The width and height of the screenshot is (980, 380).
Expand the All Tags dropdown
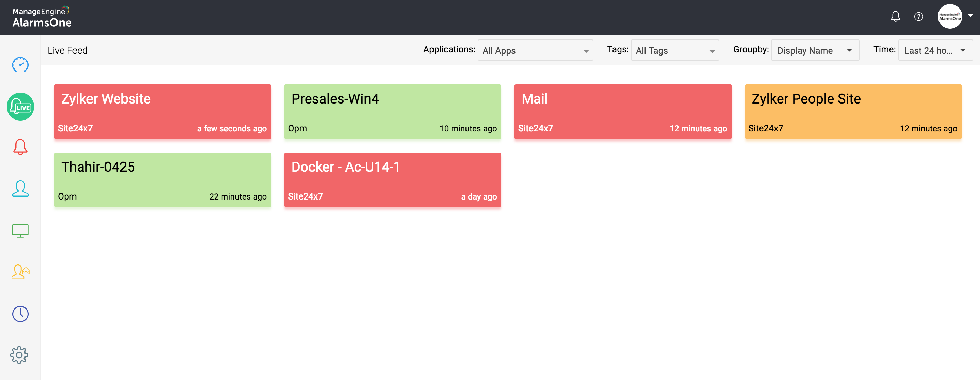coord(674,50)
